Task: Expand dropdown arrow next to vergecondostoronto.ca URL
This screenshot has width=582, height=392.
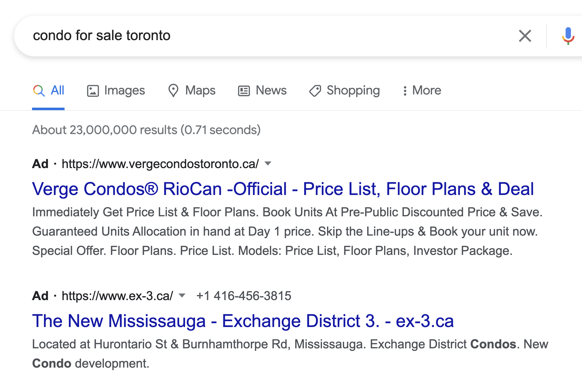Action: (x=268, y=163)
